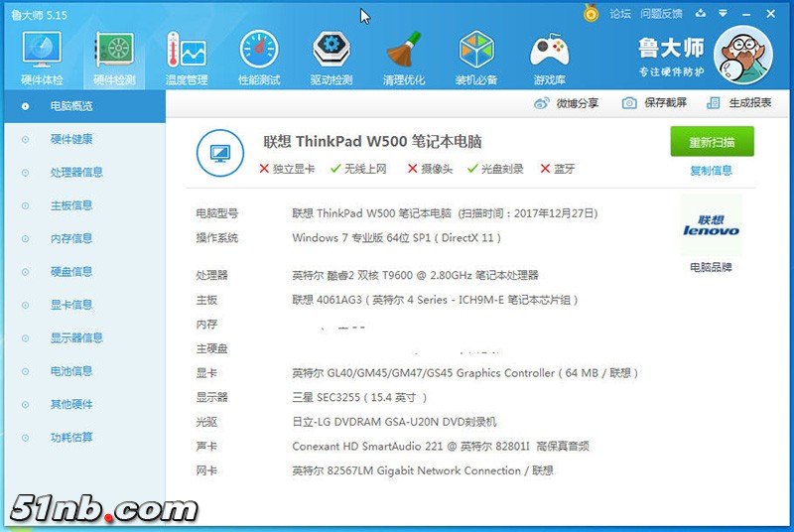Image resolution: width=794 pixels, height=532 pixels.
Task: Click the skin/download icon beside 问题反馈
Action: [698, 14]
